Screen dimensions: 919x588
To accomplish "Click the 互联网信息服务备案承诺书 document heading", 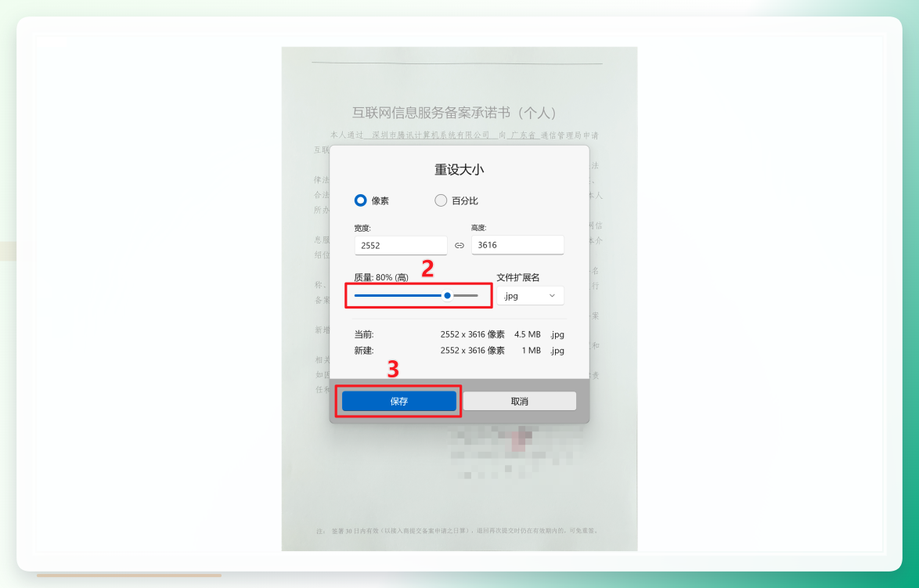I will (454, 113).
